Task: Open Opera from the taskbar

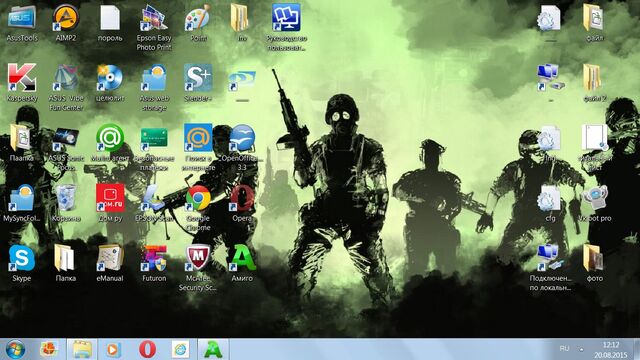Action: [147, 349]
